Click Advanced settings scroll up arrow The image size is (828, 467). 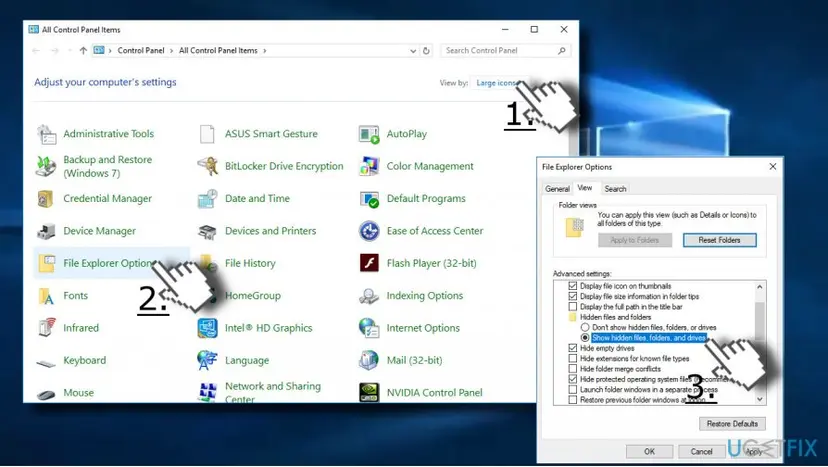point(759,287)
